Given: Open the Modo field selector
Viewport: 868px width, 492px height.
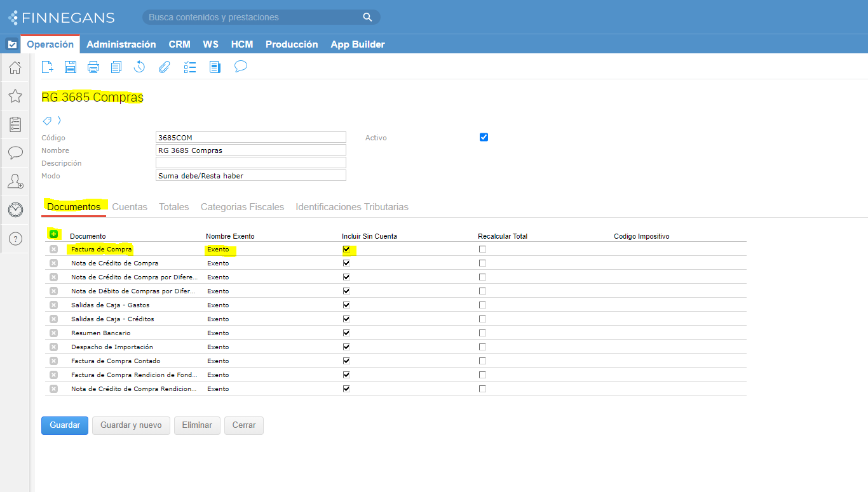Looking at the screenshot, I should click(x=250, y=176).
